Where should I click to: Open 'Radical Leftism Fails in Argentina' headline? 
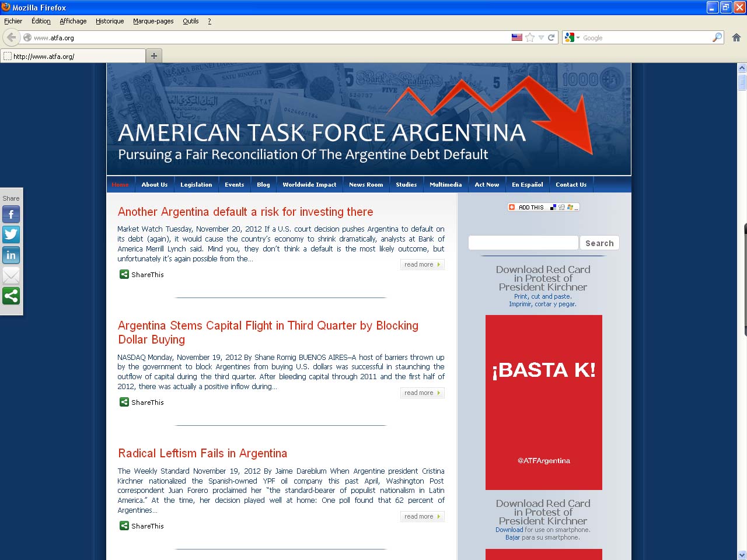(x=203, y=453)
